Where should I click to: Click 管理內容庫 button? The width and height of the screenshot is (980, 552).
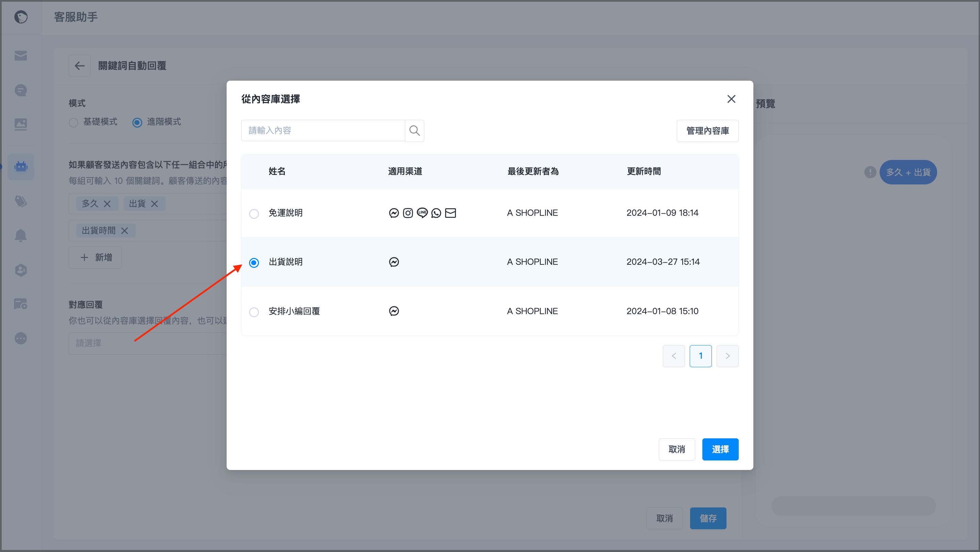[x=707, y=131]
